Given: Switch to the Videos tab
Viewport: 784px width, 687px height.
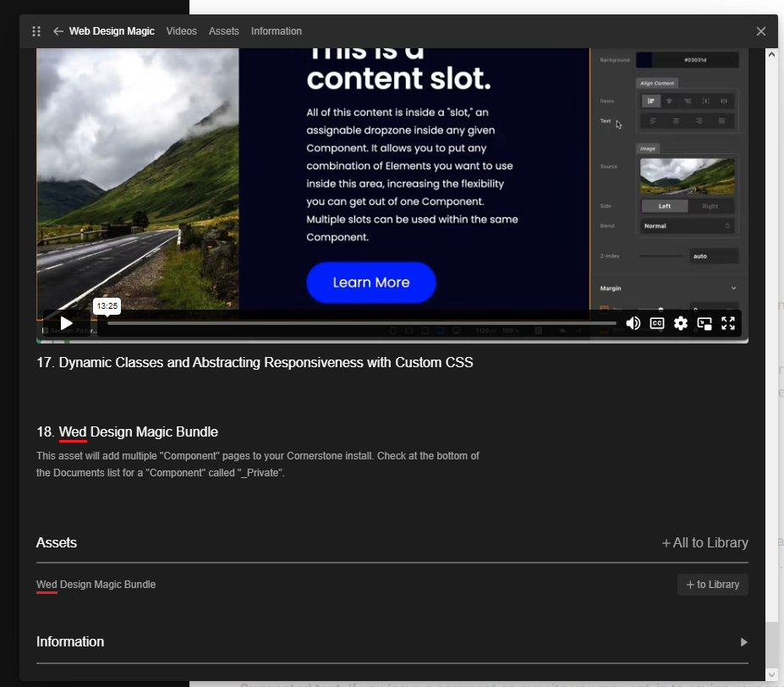Looking at the screenshot, I should [x=181, y=31].
